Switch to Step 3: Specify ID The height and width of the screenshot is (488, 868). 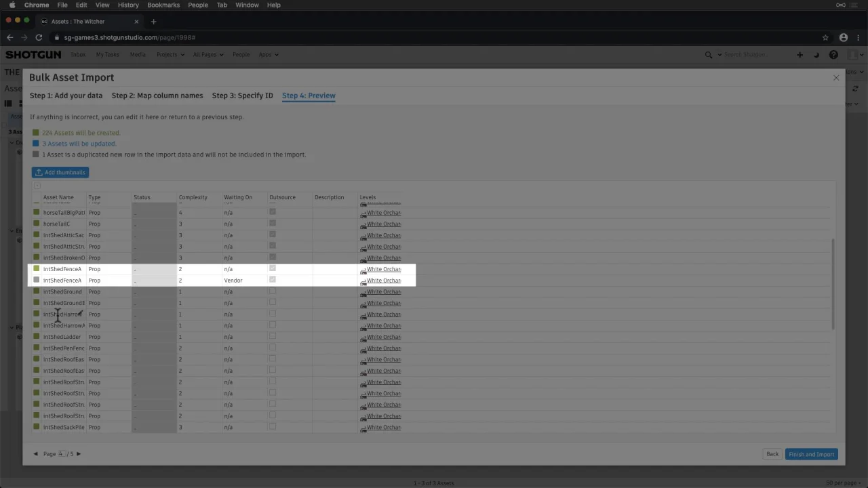click(242, 96)
